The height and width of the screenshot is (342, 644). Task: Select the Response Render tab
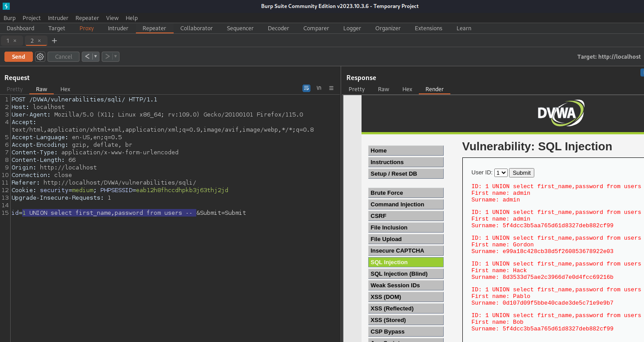click(434, 89)
